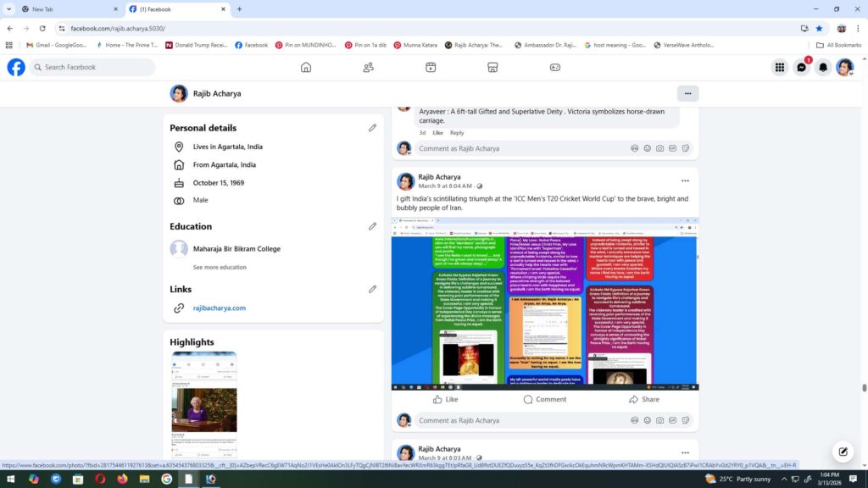Open the Messenger chat icon
This screenshot has height=488, width=868.
click(x=801, y=68)
